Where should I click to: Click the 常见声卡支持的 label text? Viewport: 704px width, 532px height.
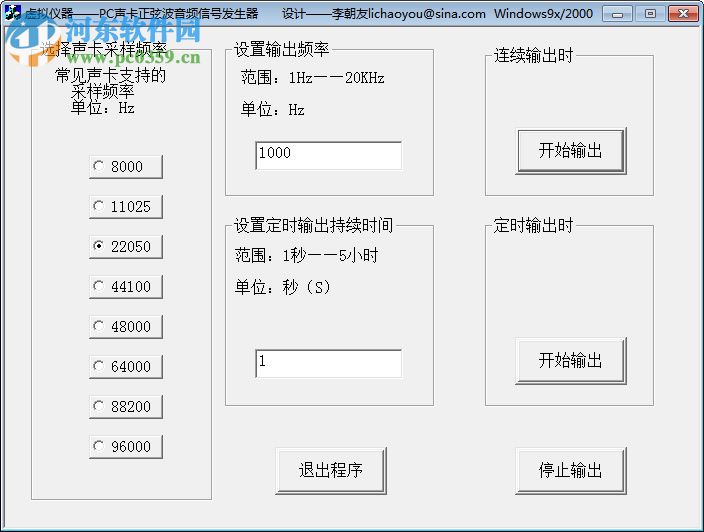click(110, 75)
